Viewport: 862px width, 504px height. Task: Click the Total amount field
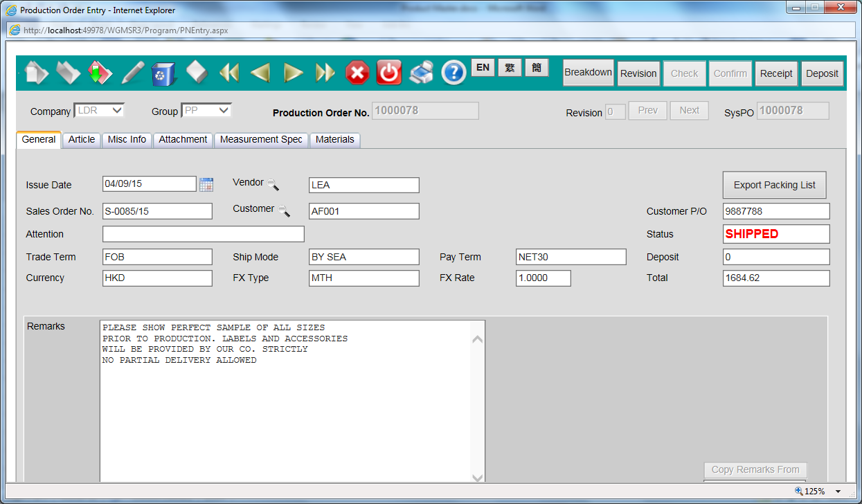776,278
